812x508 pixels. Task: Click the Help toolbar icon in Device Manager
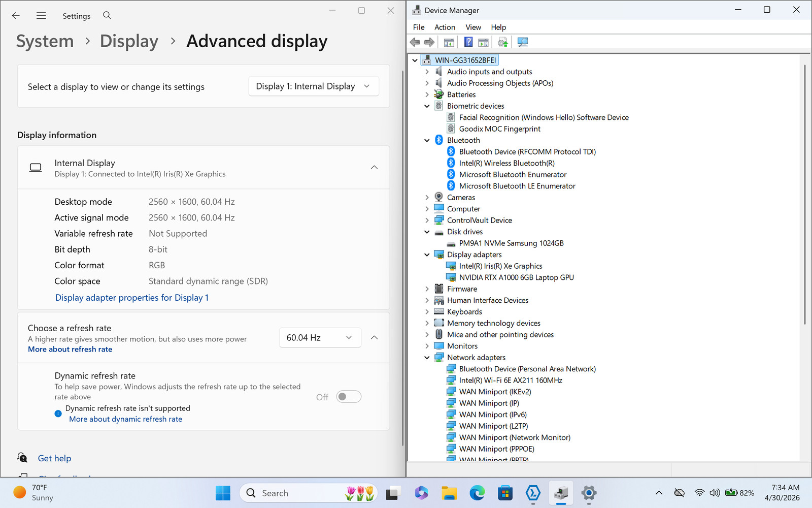[468, 42]
